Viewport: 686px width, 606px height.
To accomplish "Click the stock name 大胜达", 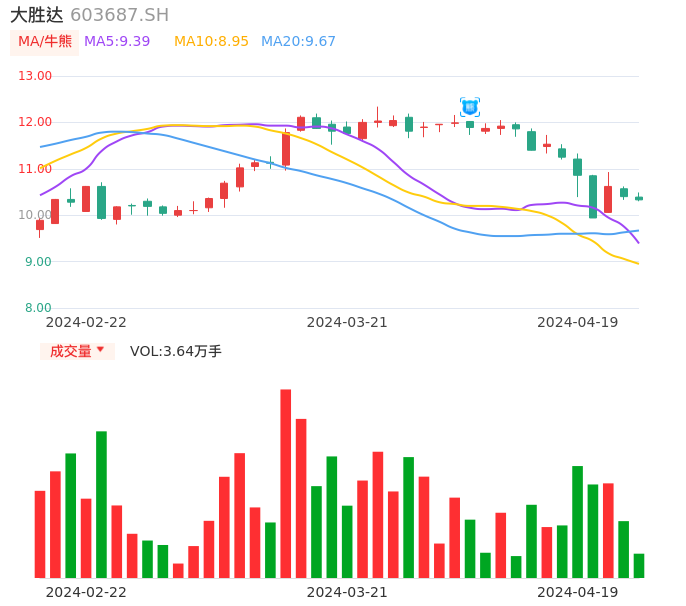I will pyautogui.click(x=37, y=15).
